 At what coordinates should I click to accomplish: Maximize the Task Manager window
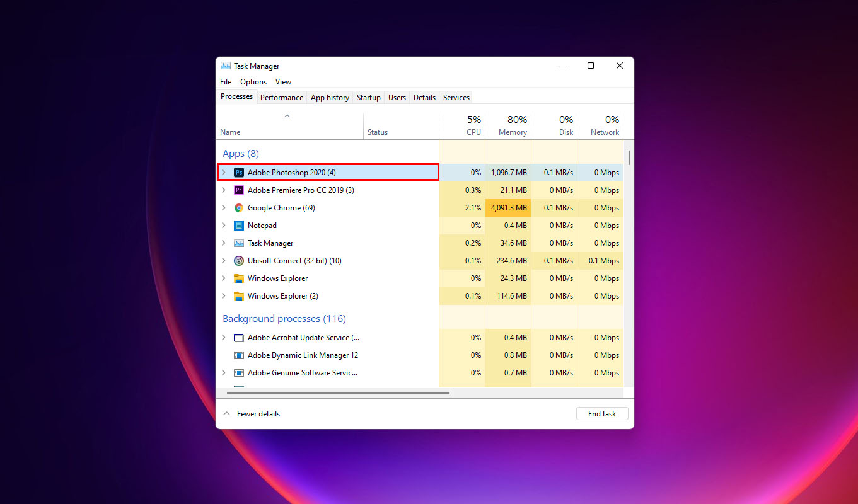tap(591, 66)
